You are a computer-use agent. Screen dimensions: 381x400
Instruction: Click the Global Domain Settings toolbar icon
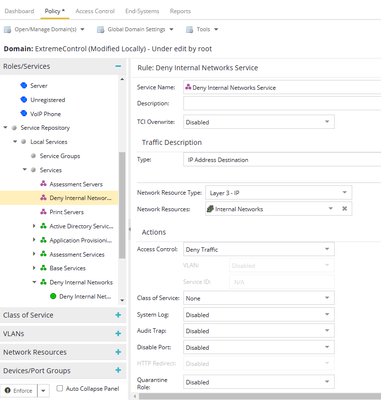[100, 30]
